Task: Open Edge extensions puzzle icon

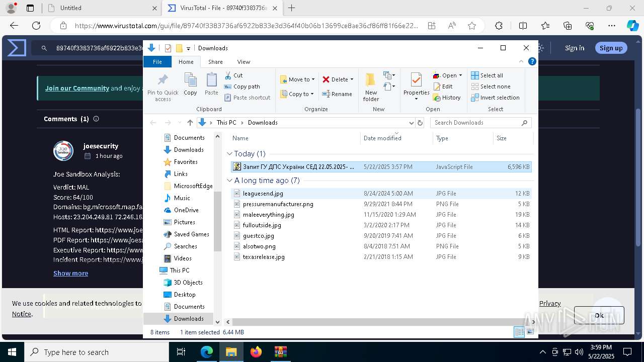Action: point(499,26)
